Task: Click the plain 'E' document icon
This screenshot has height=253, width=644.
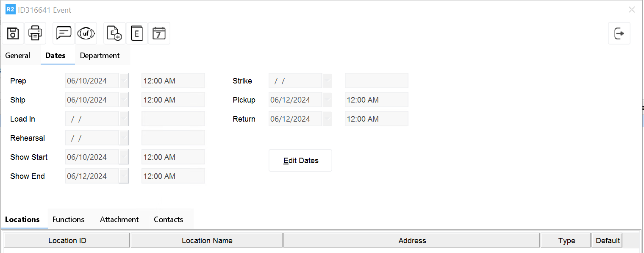Action: pos(137,33)
